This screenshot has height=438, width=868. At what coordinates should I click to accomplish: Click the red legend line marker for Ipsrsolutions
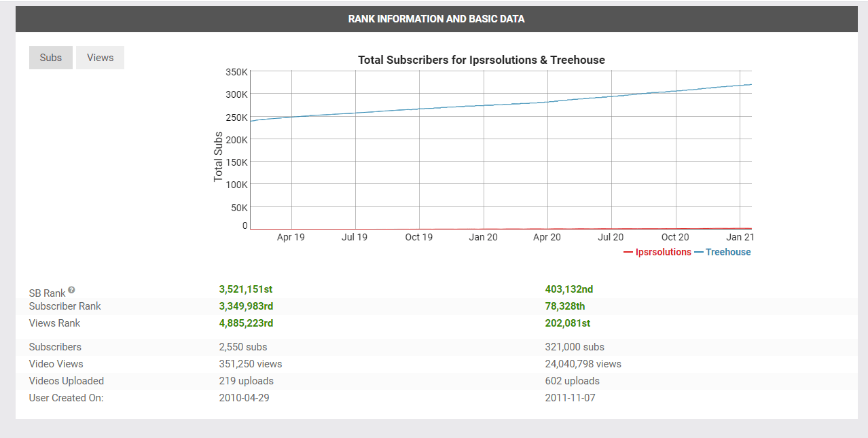(627, 251)
